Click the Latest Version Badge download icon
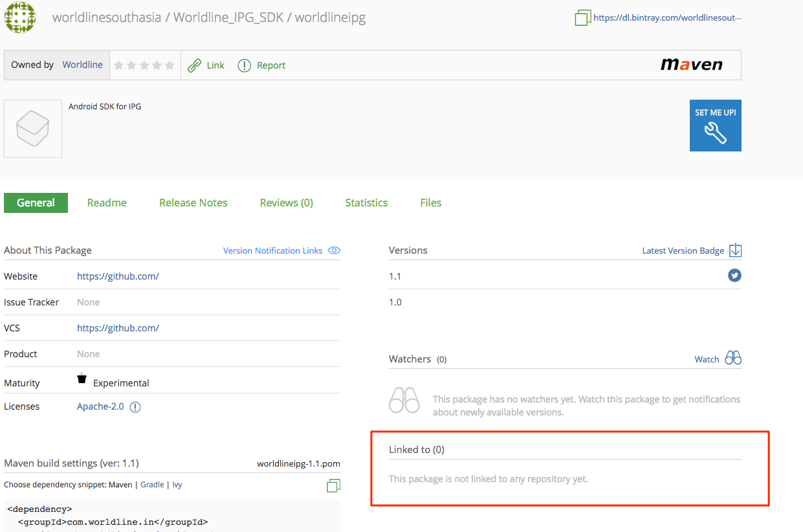Viewport: 803px width, 532px height. tap(735, 250)
